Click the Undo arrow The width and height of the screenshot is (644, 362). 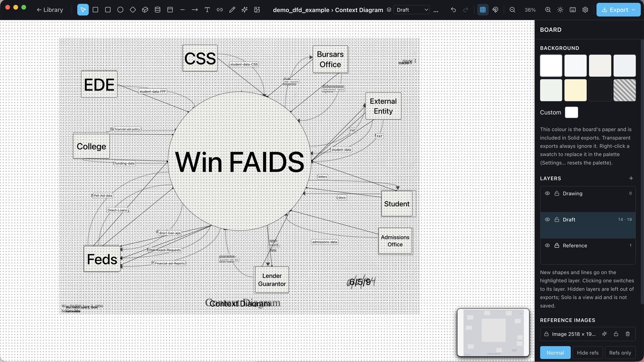click(453, 10)
